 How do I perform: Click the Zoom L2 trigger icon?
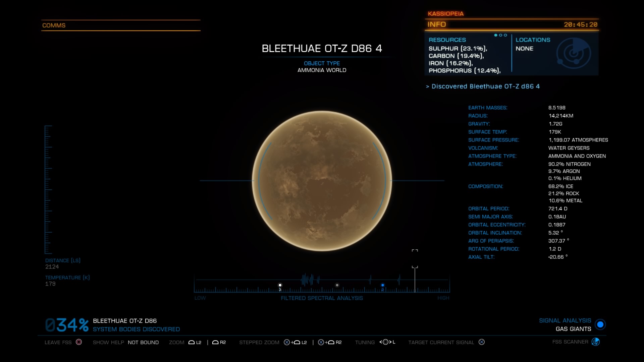pyautogui.click(x=192, y=342)
